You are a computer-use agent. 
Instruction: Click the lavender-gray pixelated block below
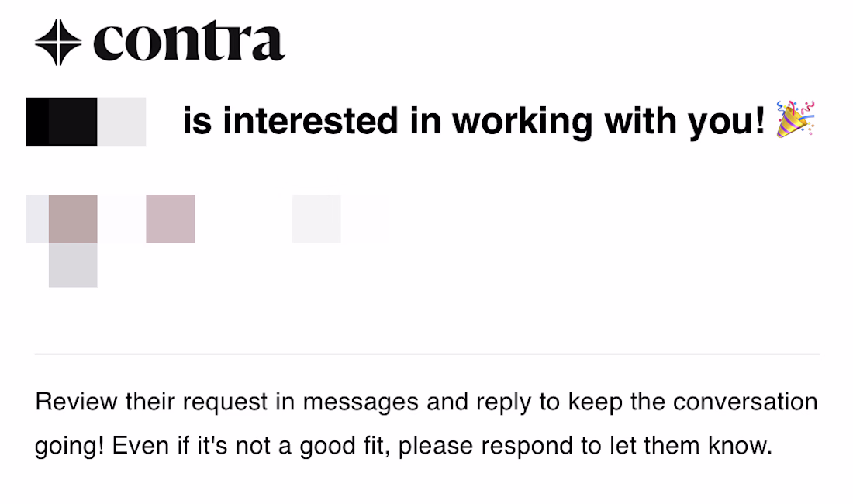pos(73,264)
